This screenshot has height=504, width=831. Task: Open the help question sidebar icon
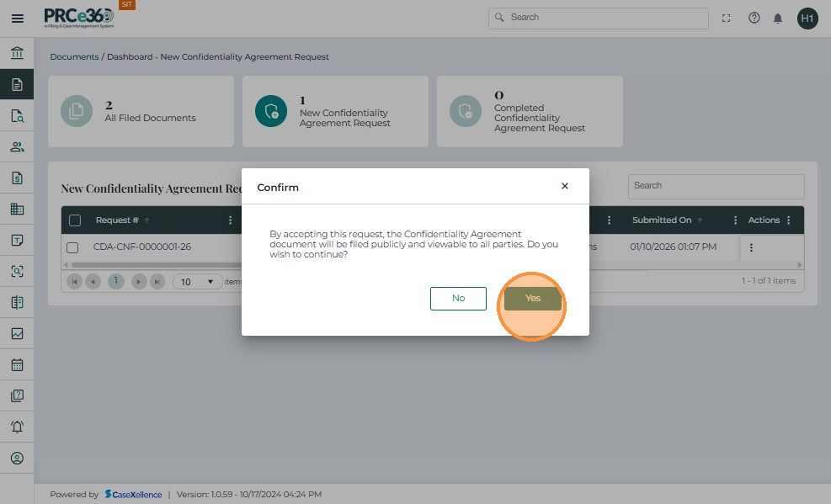(17, 395)
